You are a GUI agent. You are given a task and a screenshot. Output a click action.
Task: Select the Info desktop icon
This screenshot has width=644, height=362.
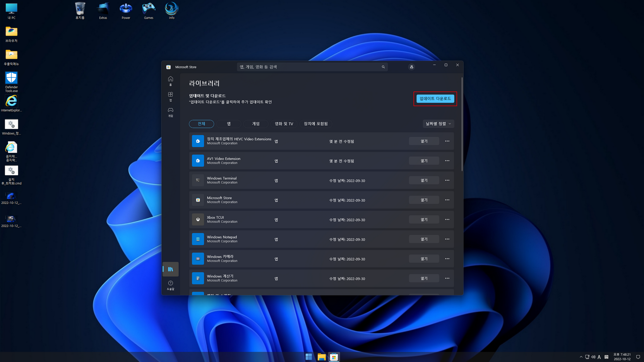point(171,11)
